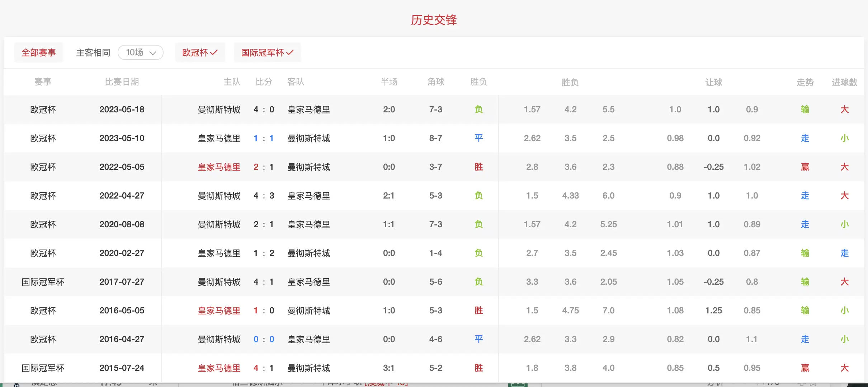Click the 赢 trend in 2022-05-05 row
The image size is (868, 387).
click(x=805, y=167)
